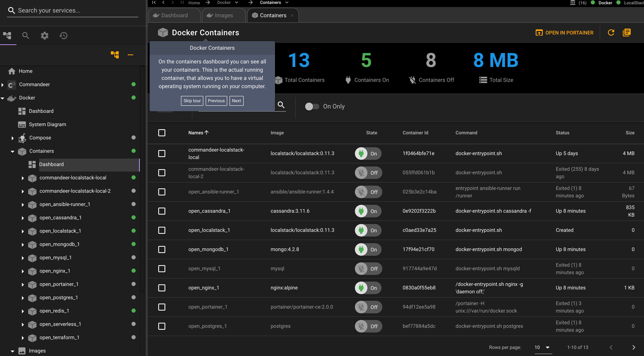The width and height of the screenshot is (644, 356).
Task: Click previous page chevron in pagination
Action: pos(611,347)
